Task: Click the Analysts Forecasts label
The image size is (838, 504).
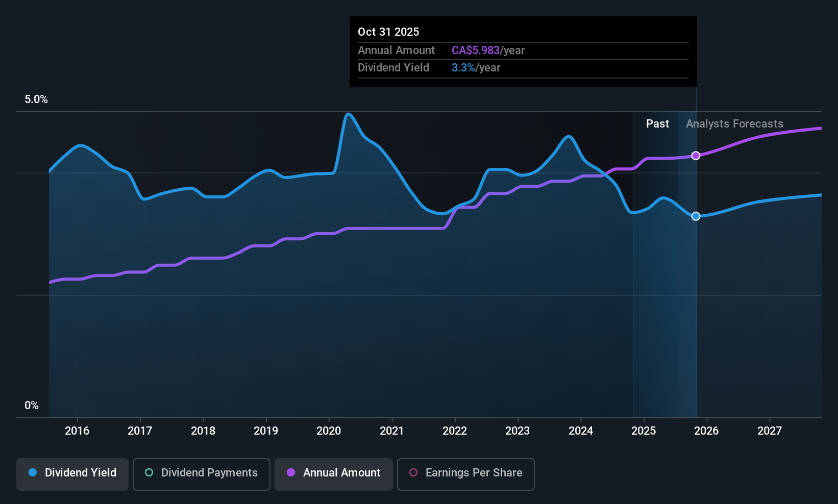Action: (734, 124)
